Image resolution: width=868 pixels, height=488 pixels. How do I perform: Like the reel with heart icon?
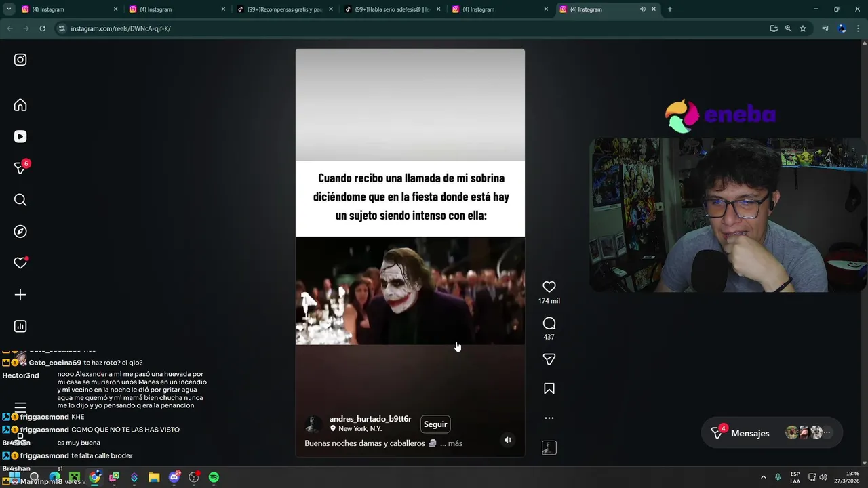[549, 287]
